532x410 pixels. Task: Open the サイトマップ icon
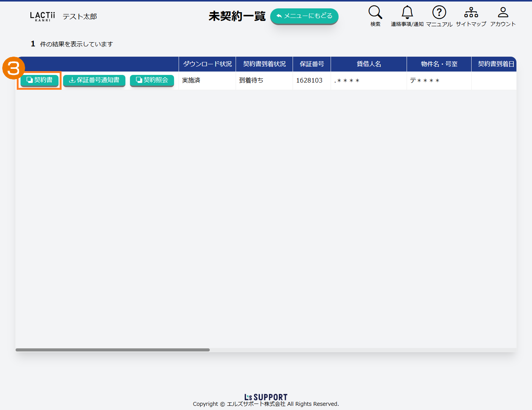click(471, 13)
